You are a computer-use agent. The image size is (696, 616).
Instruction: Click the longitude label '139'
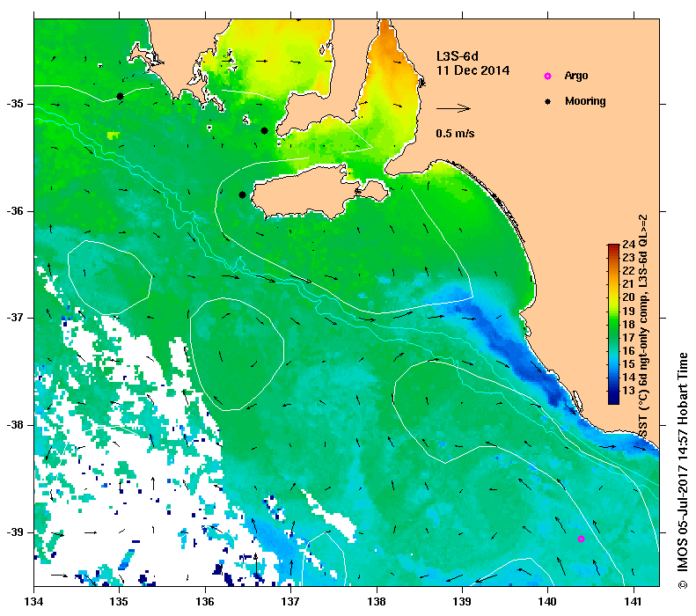tap(463, 602)
